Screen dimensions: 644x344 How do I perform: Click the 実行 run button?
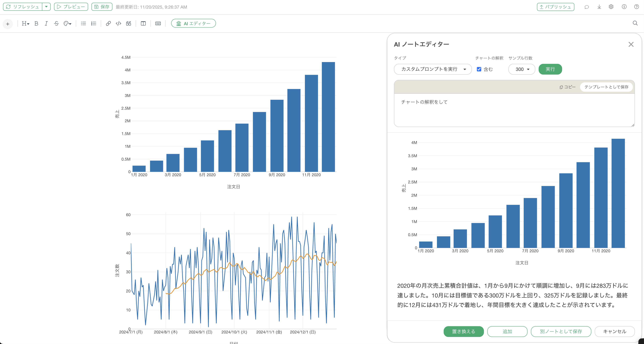[550, 69]
